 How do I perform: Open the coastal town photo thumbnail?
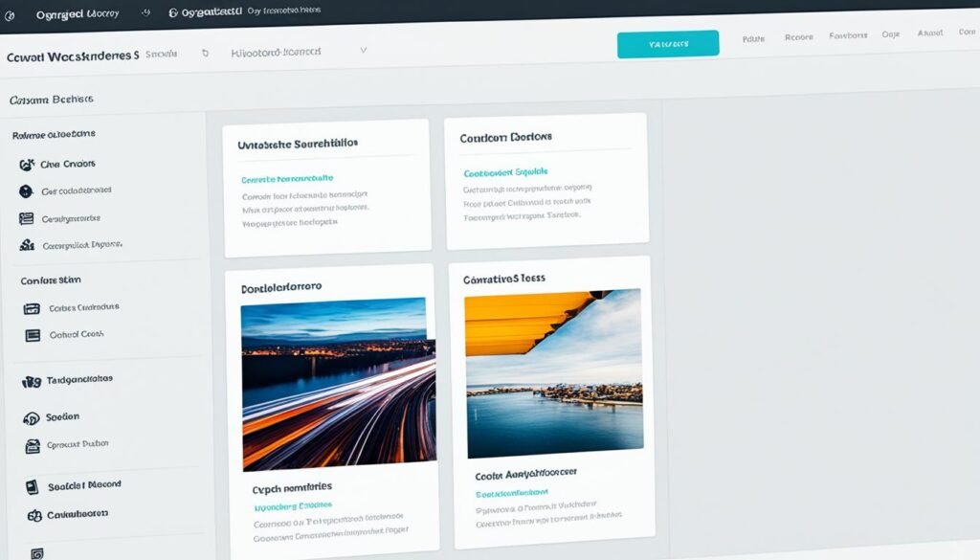pyautogui.click(x=554, y=373)
